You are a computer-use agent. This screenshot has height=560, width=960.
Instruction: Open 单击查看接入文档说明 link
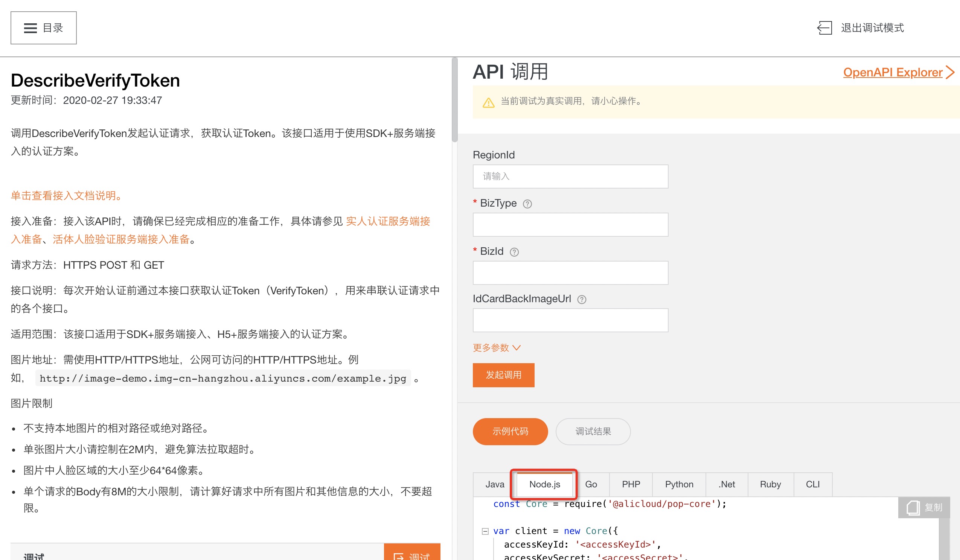67,196
